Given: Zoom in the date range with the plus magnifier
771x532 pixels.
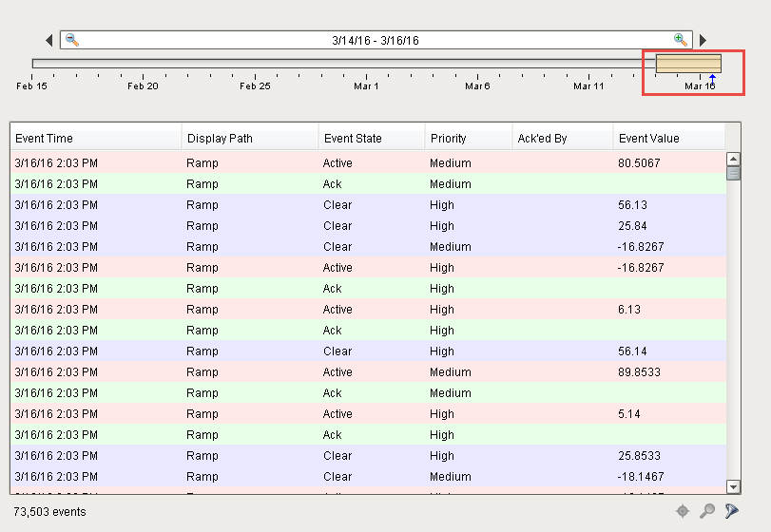Looking at the screenshot, I should (x=680, y=40).
